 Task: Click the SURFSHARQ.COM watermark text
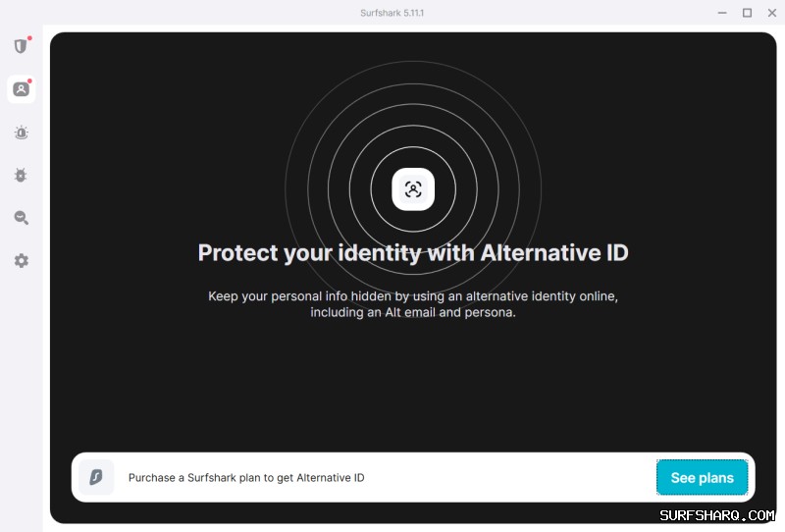[x=717, y=515]
